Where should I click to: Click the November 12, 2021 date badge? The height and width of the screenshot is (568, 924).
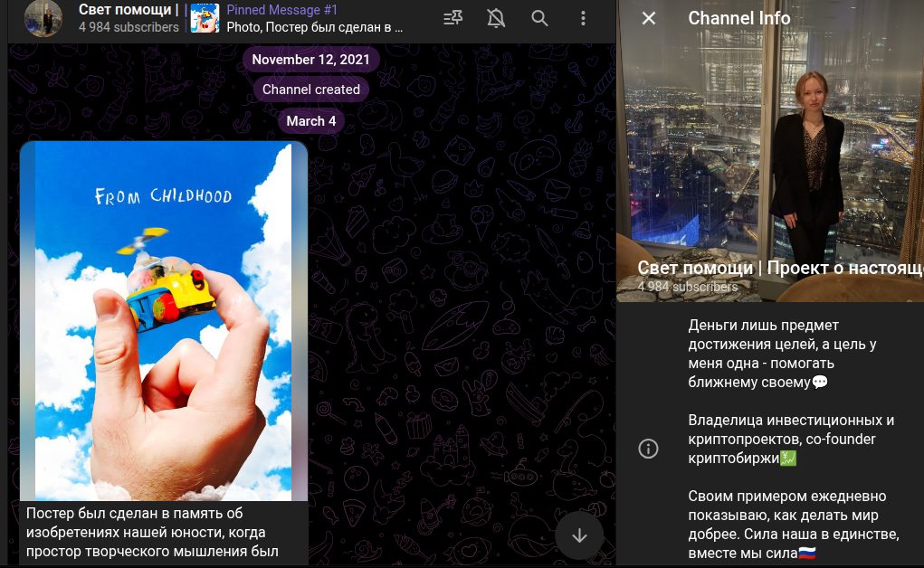coord(310,60)
